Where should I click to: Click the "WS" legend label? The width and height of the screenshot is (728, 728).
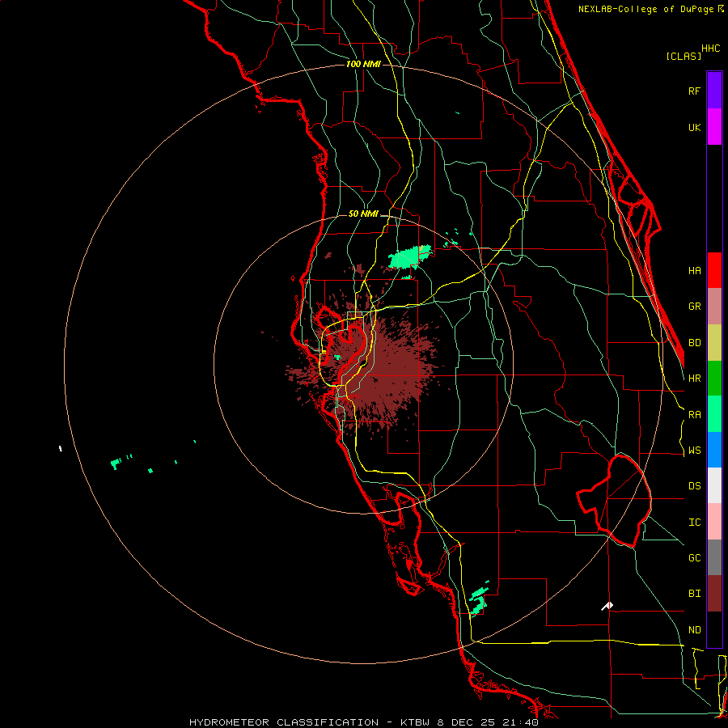click(x=694, y=450)
